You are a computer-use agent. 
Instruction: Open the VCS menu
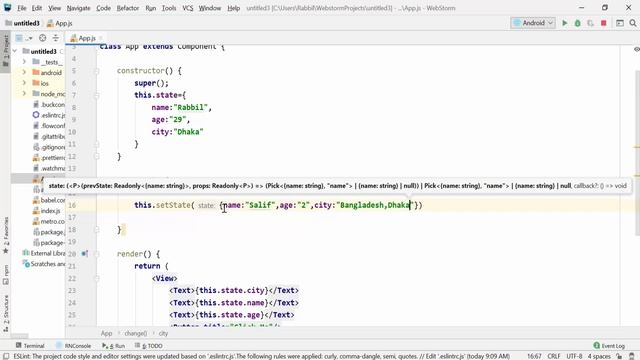(188, 8)
